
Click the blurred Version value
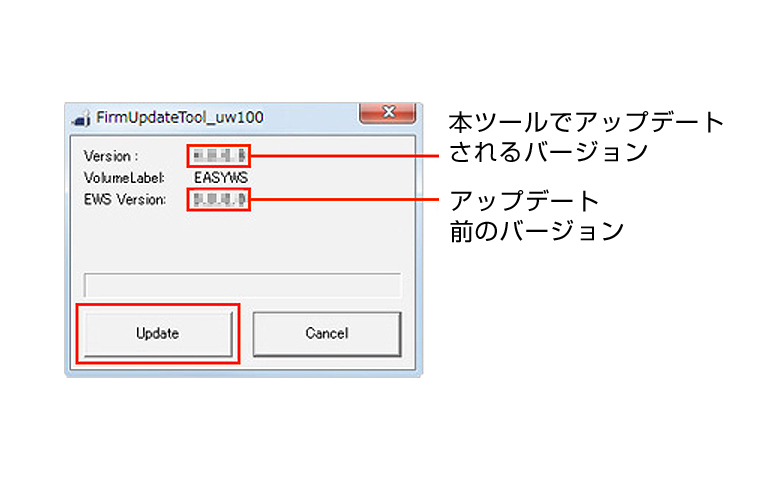(x=219, y=156)
